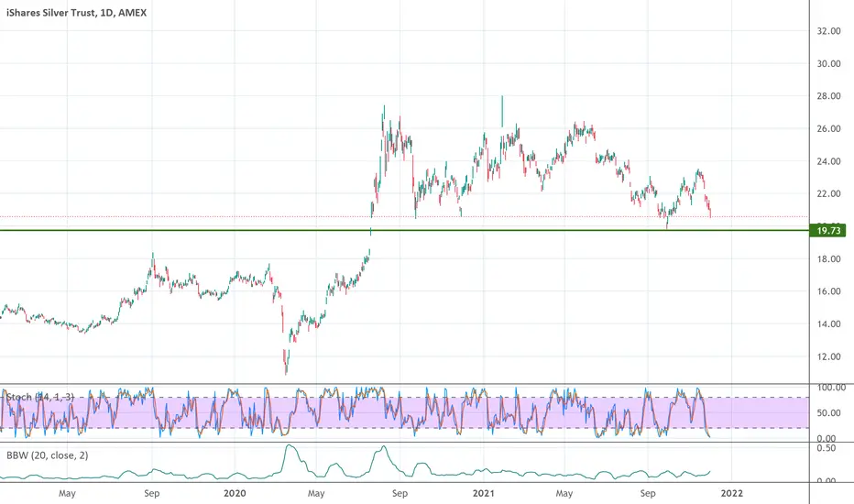Select the 2021 label on time axis
Viewport: 854px width, 504px height.
[483, 493]
